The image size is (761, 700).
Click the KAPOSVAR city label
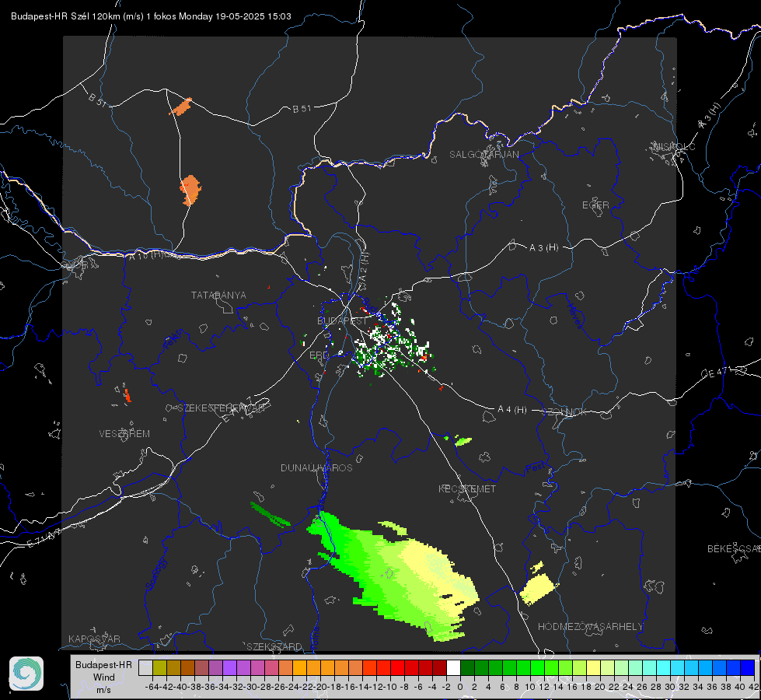pos(94,639)
